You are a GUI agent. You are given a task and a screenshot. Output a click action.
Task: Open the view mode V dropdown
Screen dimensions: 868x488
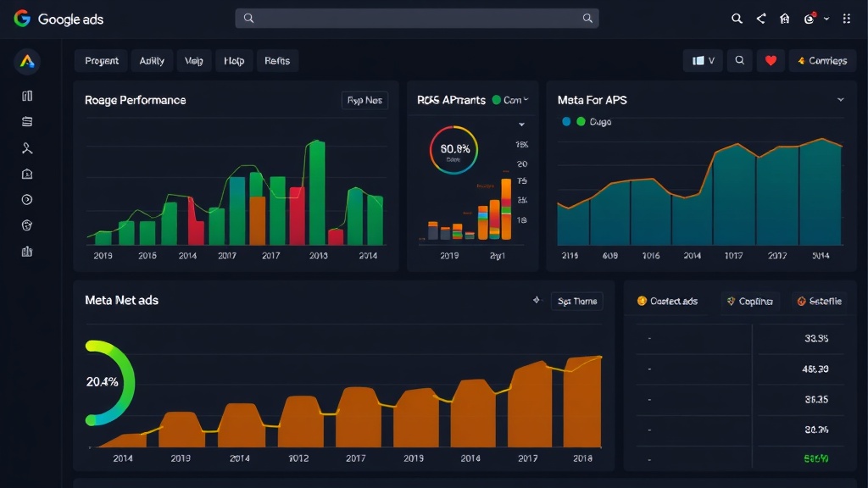click(703, 61)
